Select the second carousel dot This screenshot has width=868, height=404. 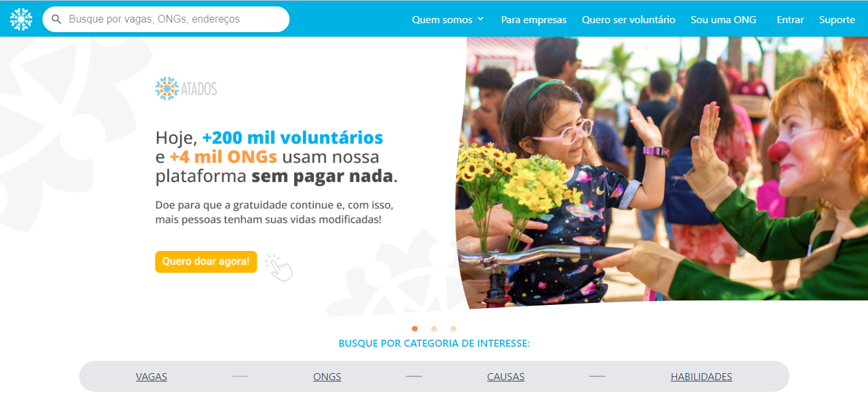click(x=434, y=329)
